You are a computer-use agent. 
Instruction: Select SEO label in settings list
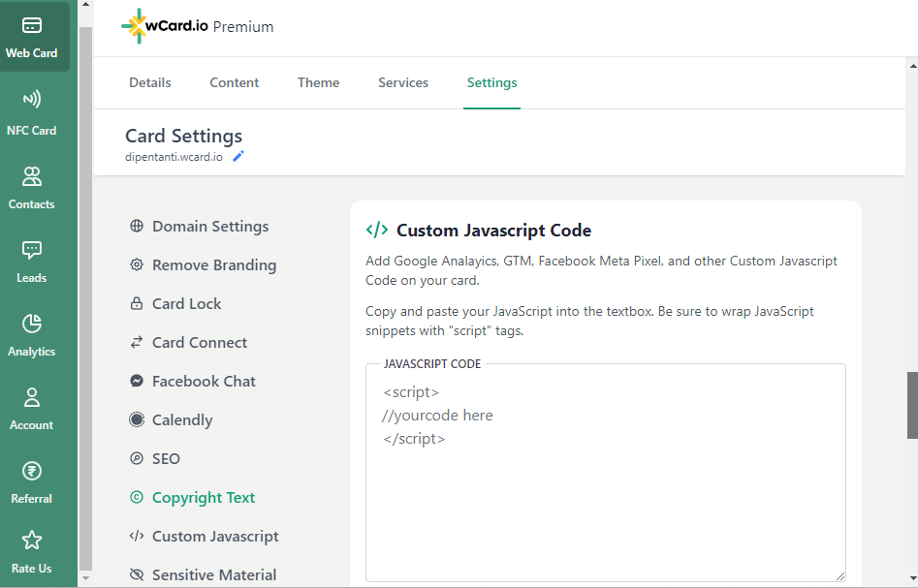[167, 459]
